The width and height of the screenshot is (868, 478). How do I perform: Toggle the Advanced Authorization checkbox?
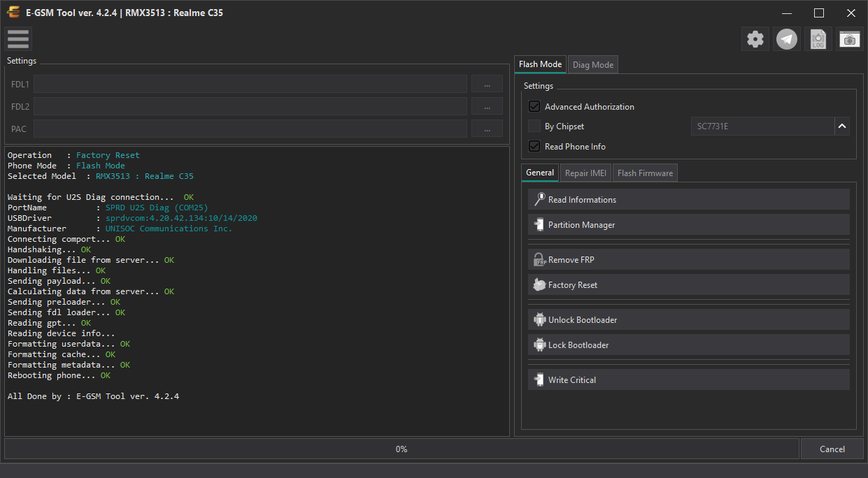(534, 106)
